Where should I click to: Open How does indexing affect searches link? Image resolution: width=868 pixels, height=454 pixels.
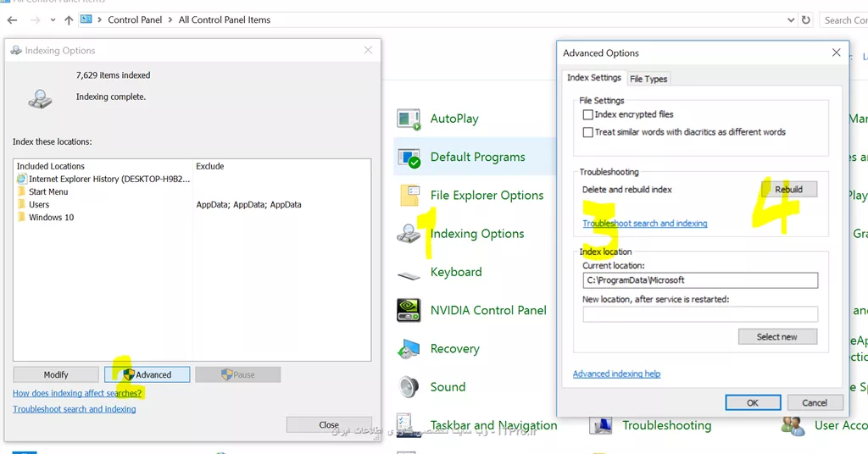coord(77,393)
